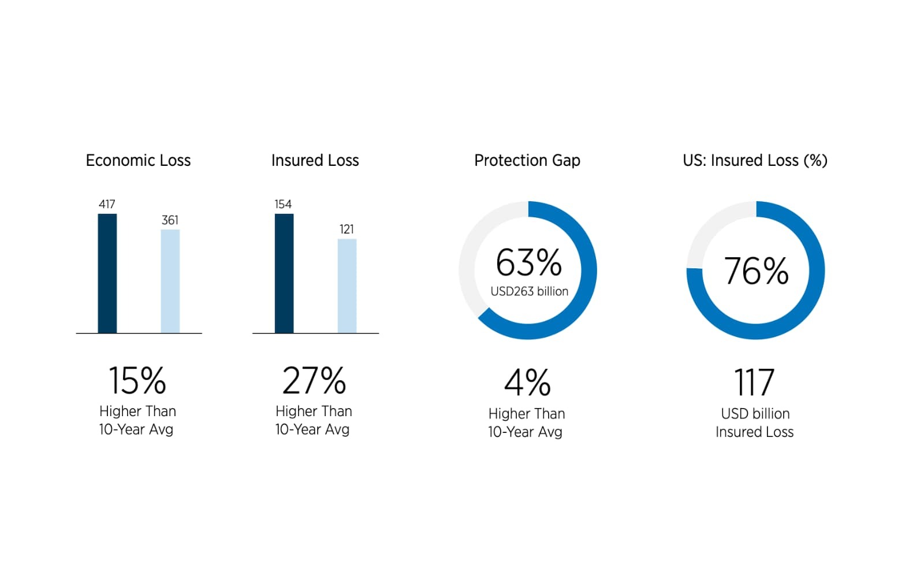Screen dimensions: 924x578
Task: Click the 76% donut center value
Action: pyautogui.click(x=756, y=271)
